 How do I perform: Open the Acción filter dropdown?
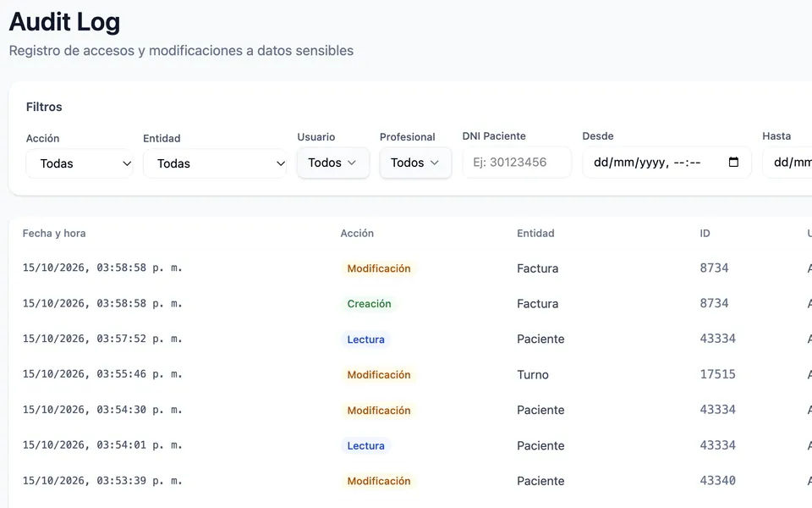(x=80, y=163)
